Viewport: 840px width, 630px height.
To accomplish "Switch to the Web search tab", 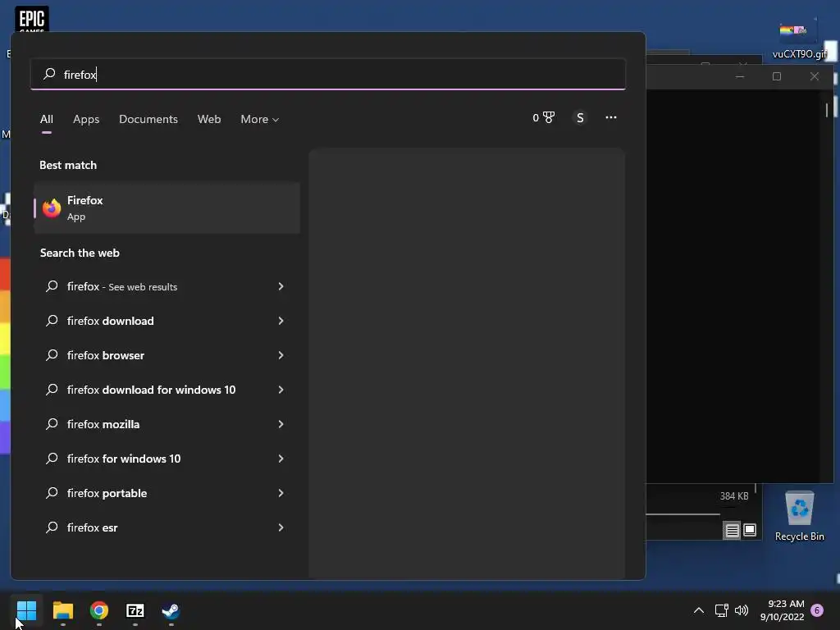I will [x=209, y=119].
